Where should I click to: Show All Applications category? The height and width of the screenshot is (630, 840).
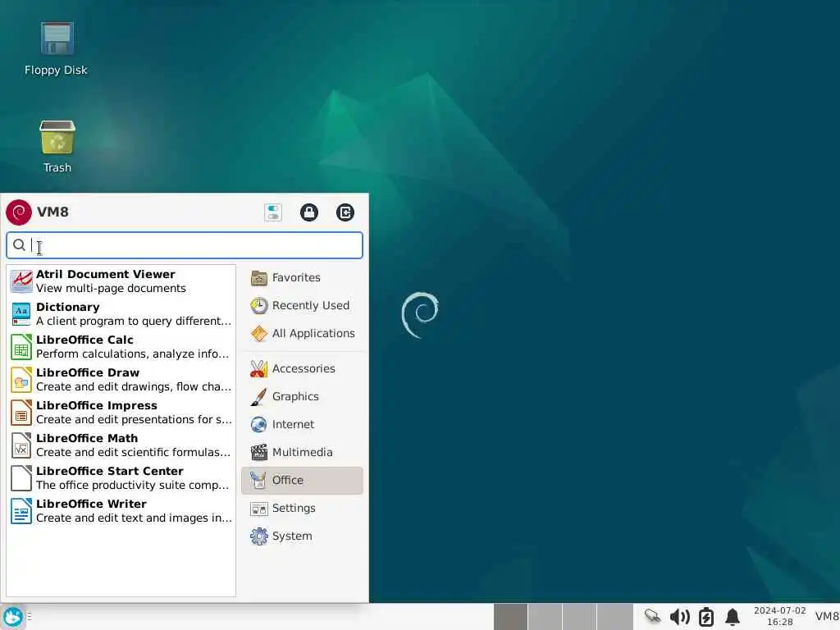(302, 333)
